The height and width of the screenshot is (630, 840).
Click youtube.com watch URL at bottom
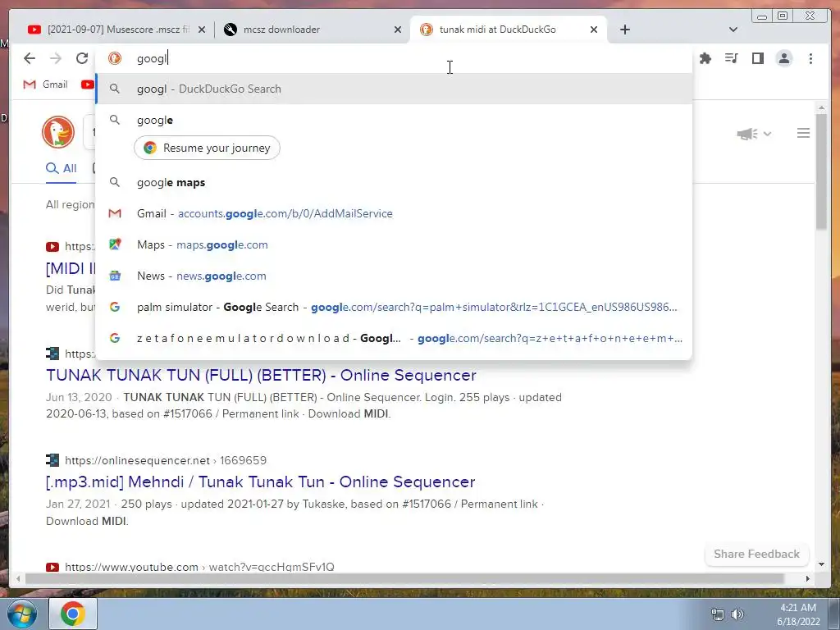coord(199,566)
